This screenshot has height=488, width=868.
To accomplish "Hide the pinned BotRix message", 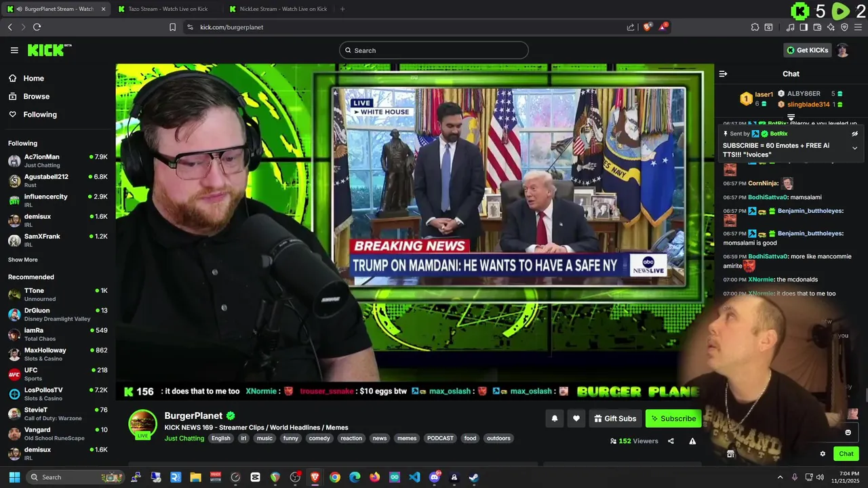I will coord(854,134).
